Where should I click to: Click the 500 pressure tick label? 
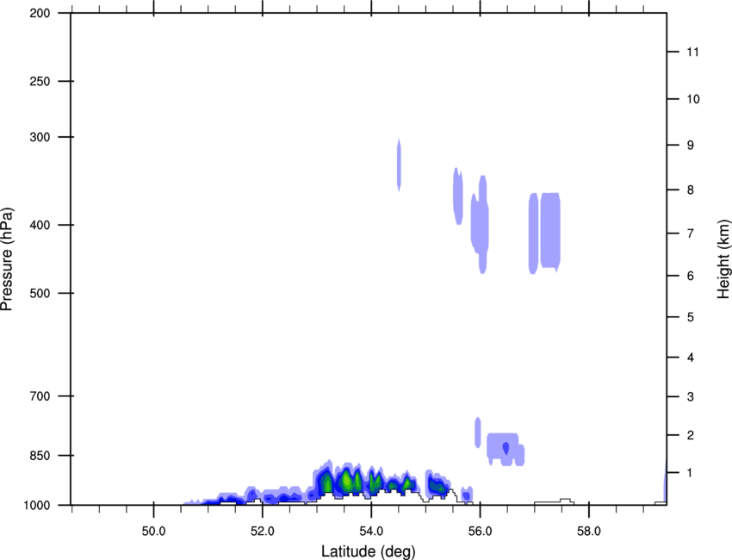coord(40,293)
